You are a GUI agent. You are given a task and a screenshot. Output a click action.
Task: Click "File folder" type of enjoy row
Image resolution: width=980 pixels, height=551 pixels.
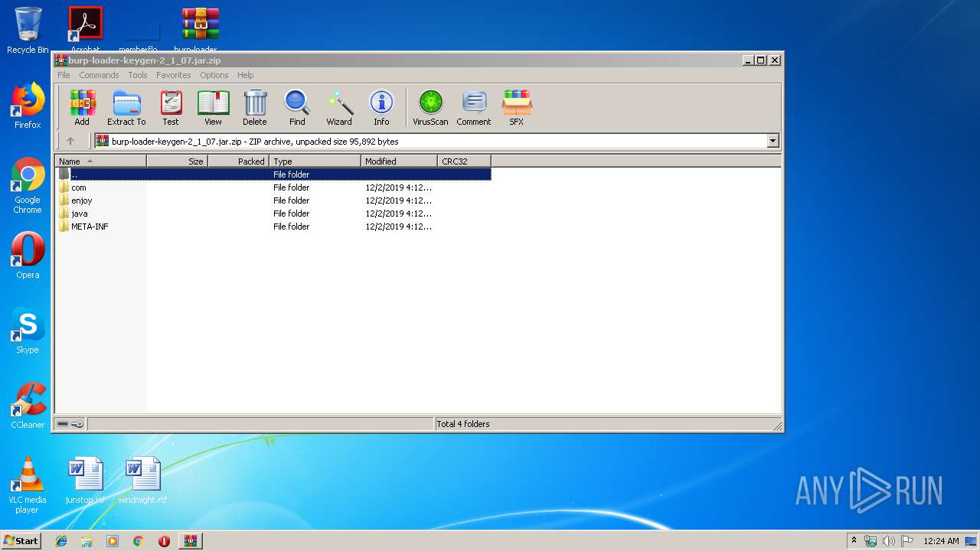291,201
